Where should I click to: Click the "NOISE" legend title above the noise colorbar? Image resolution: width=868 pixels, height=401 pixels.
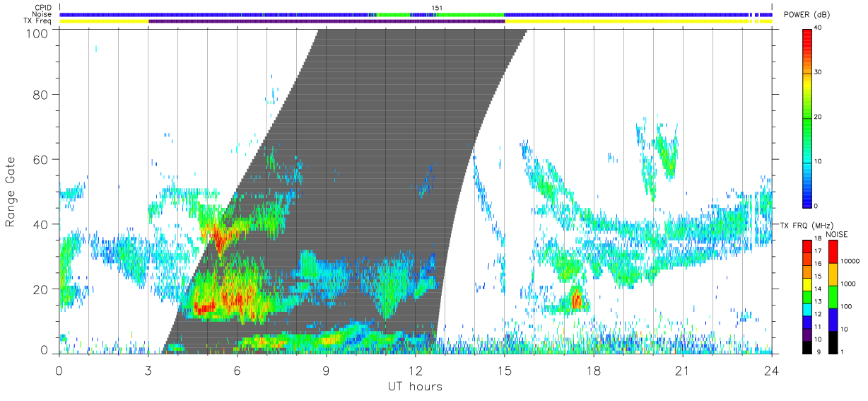(x=836, y=234)
